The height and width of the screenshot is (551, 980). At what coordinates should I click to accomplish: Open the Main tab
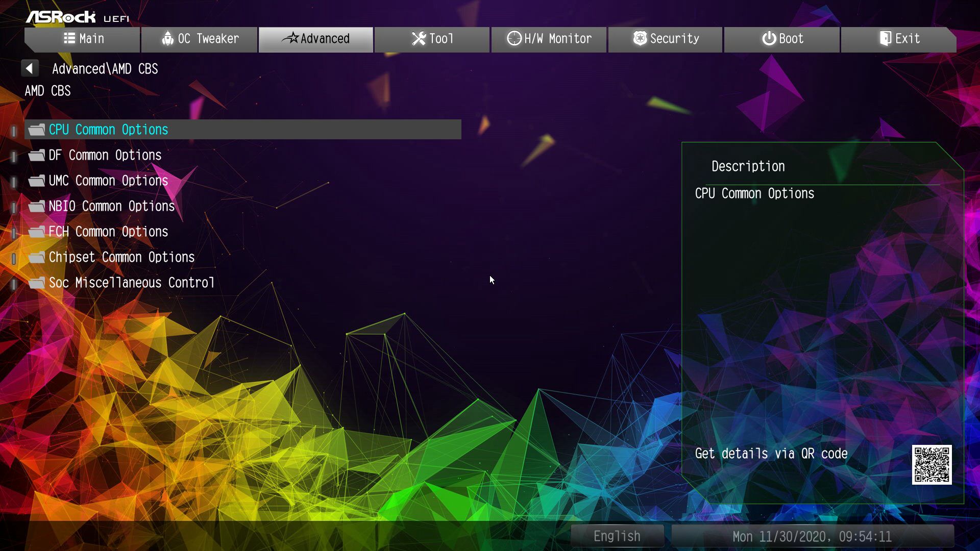pyautogui.click(x=83, y=39)
